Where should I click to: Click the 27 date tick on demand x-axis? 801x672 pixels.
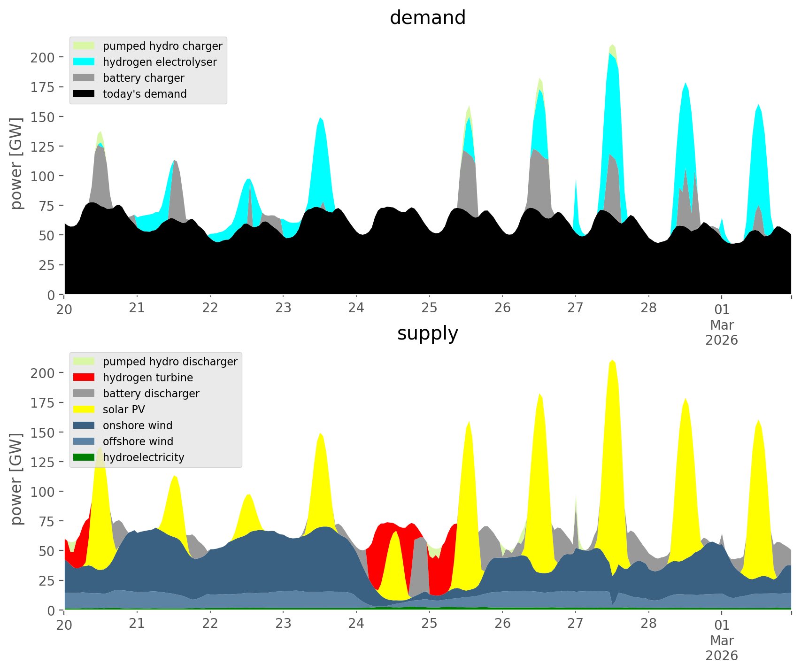click(x=575, y=309)
